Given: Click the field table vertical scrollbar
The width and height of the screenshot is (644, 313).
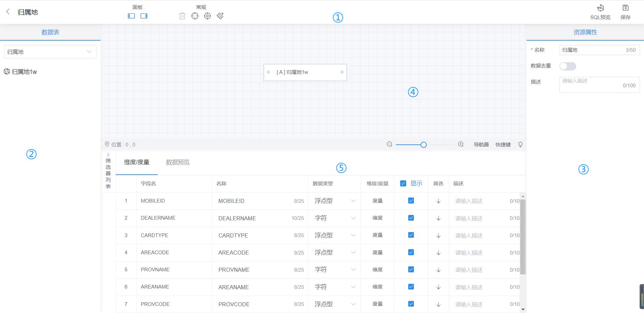Looking at the screenshot, I should pos(523,237).
